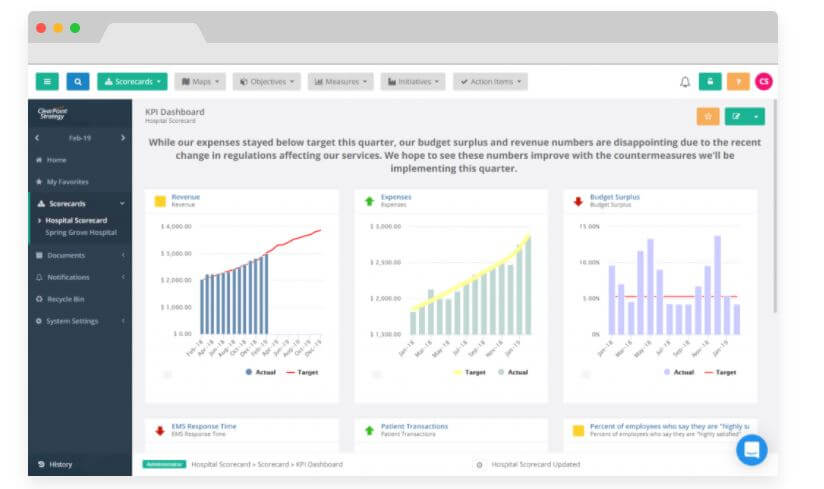Click the EMS Response Time link
This screenshot has width=824, height=489.
point(204,426)
